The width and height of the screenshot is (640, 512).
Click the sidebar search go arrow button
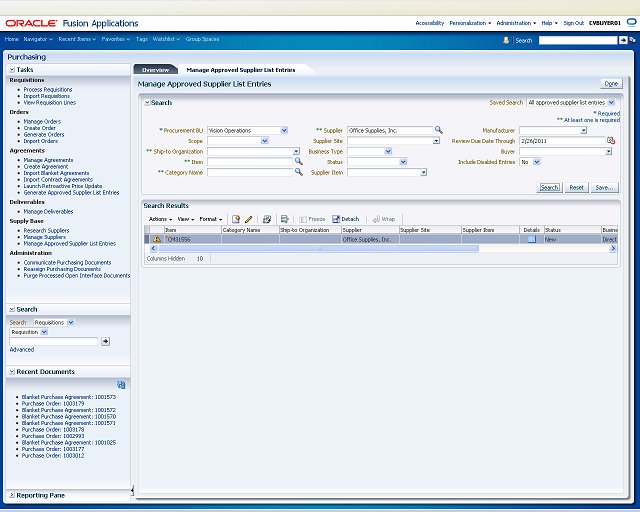pyautogui.click(x=105, y=341)
